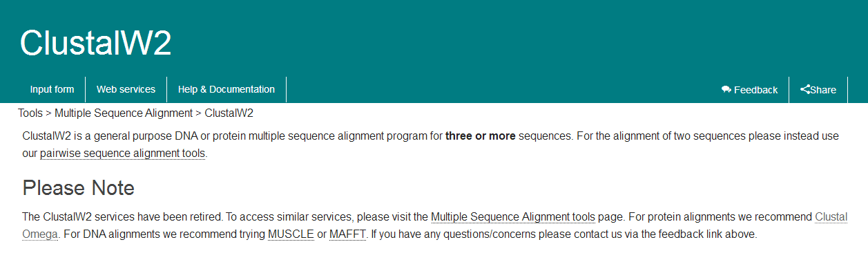The height and width of the screenshot is (260, 868).
Task: Click the Feedback speech bubble icon
Action: [726, 90]
